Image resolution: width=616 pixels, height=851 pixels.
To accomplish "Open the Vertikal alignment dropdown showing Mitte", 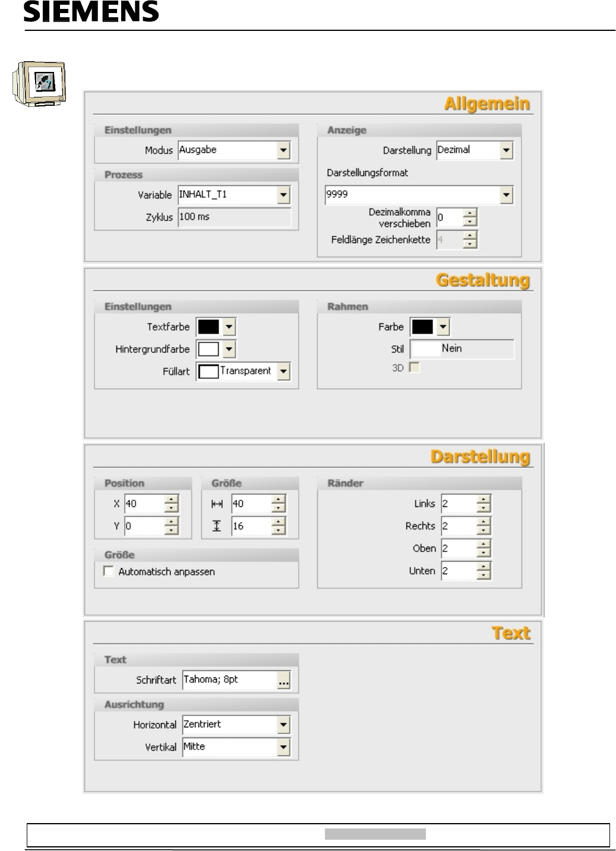I will pos(283,748).
